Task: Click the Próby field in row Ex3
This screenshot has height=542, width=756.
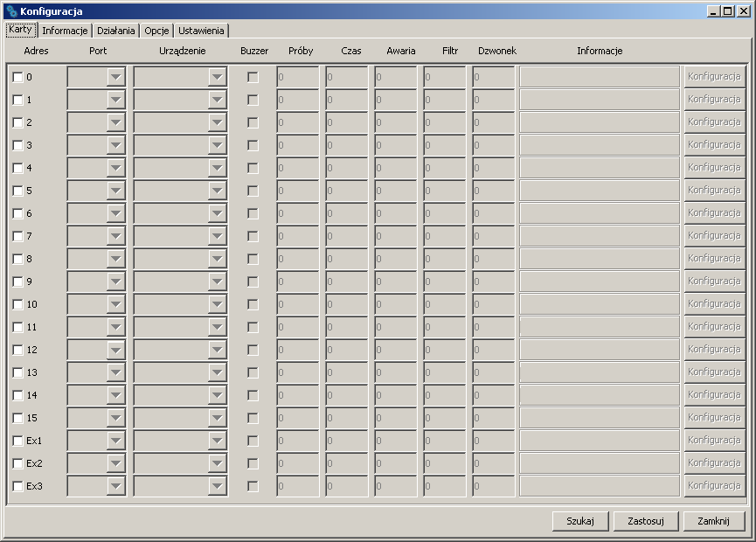Action: [298, 485]
